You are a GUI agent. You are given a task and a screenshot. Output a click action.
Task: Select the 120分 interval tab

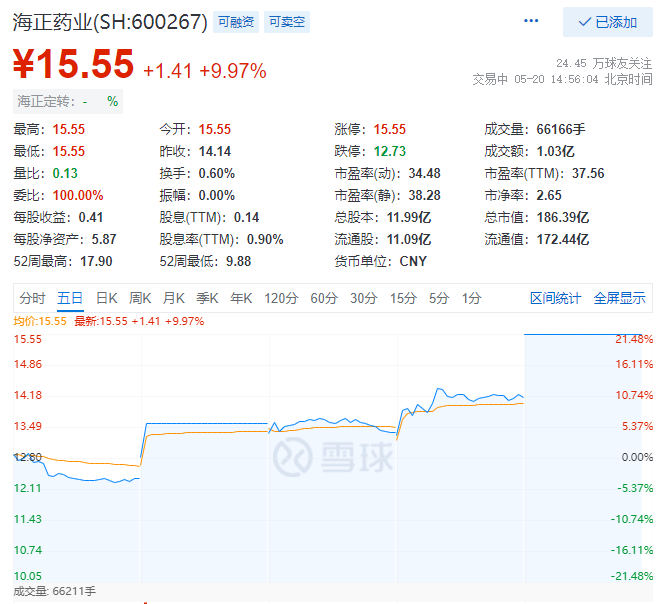[x=281, y=298]
